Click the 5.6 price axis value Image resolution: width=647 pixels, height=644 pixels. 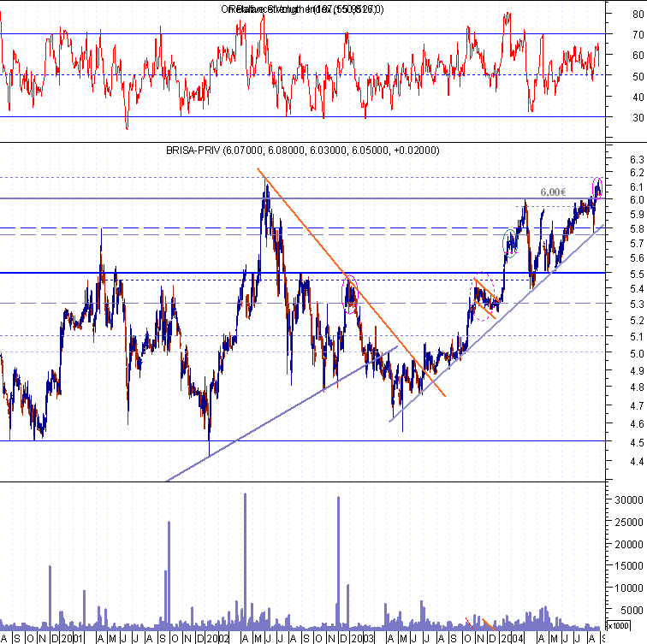tap(637, 258)
